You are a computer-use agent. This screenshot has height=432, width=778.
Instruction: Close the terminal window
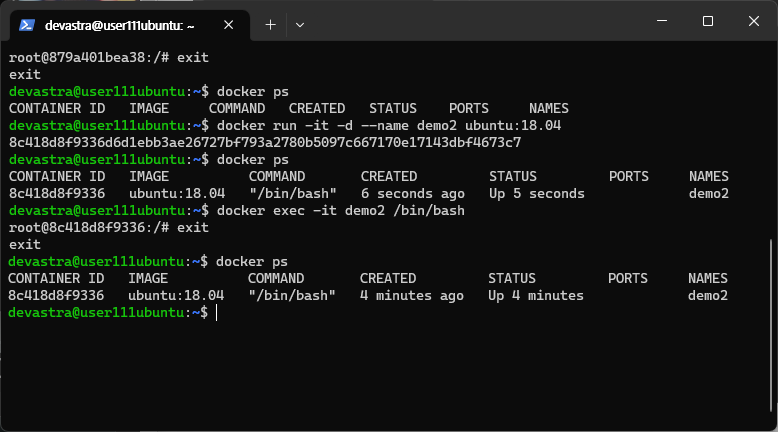coord(754,21)
